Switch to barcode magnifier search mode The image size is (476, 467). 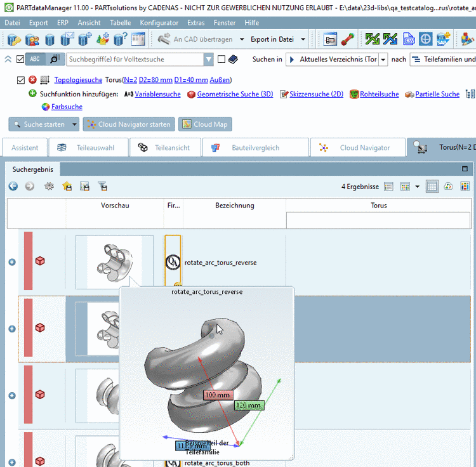click(55, 59)
